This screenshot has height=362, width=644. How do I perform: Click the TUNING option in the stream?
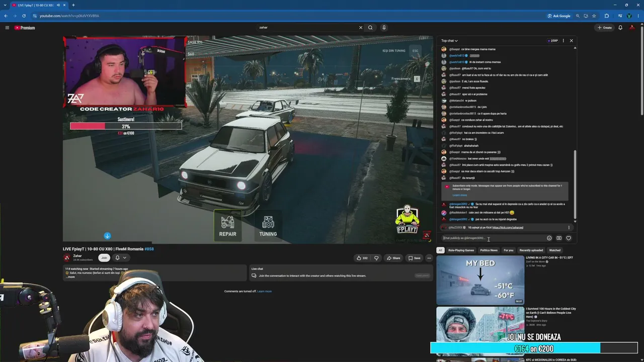point(268,226)
